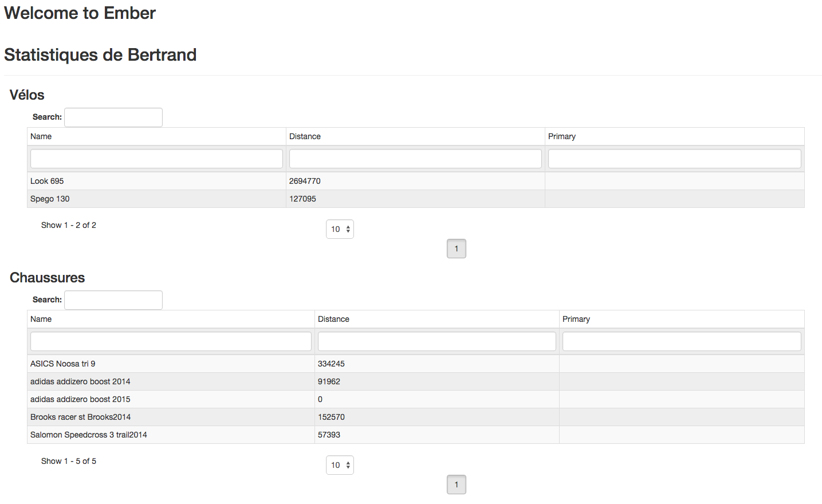Select the ASICS Noosa tri 9 row
The image size is (822, 504).
(x=63, y=364)
